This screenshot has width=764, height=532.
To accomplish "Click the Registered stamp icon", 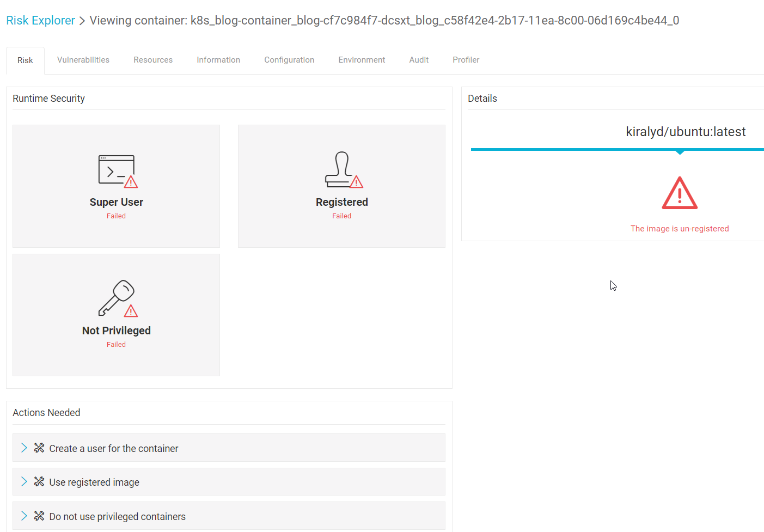I will tap(343, 170).
